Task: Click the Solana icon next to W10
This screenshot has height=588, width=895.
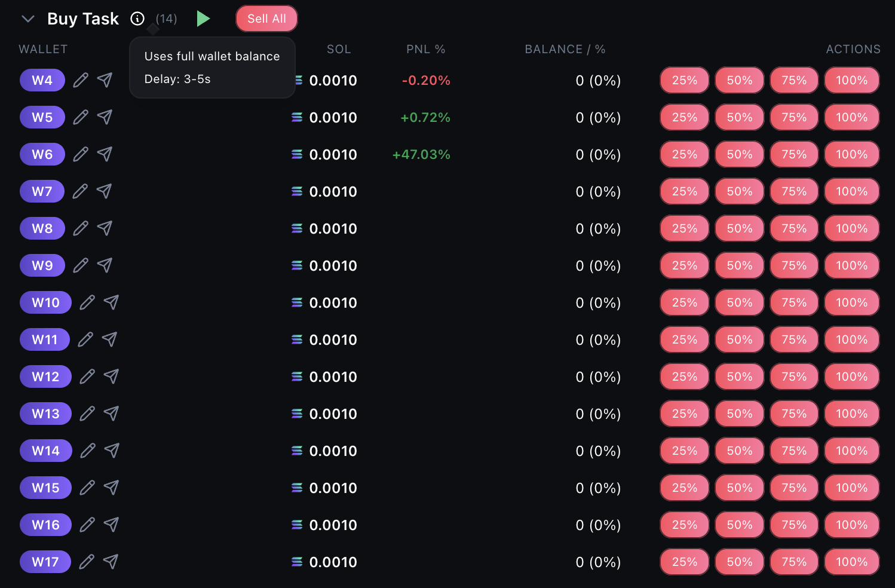Action: pyautogui.click(x=297, y=302)
